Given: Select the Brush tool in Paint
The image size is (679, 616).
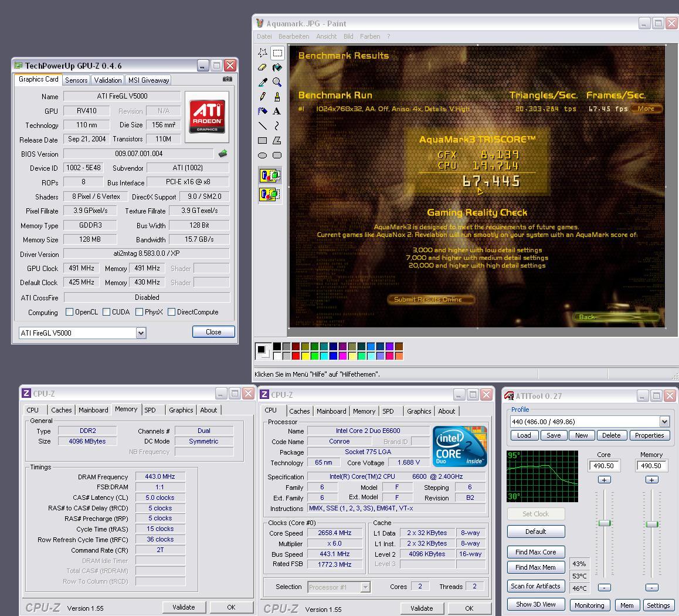Looking at the screenshot, I should pos(277,97).
